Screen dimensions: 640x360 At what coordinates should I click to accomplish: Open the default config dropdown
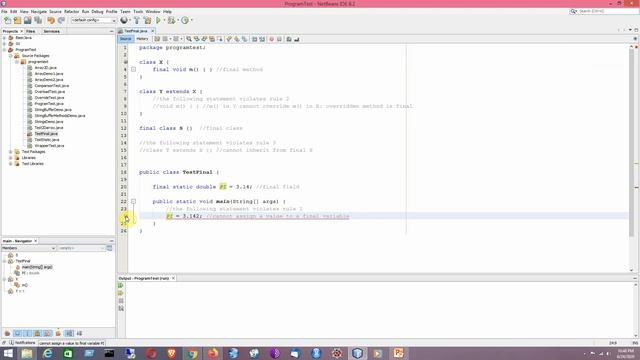pyautogui.click(x=93, y=20)
